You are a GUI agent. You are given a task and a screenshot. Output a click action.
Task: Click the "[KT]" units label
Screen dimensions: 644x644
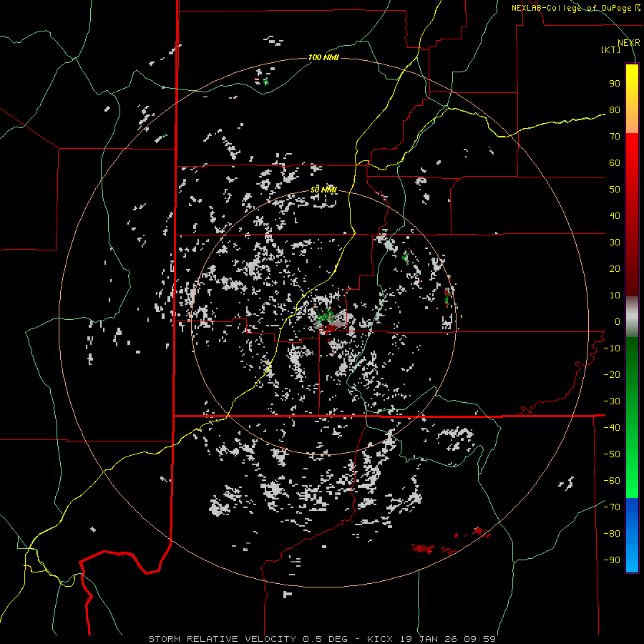tap(611, 49)
